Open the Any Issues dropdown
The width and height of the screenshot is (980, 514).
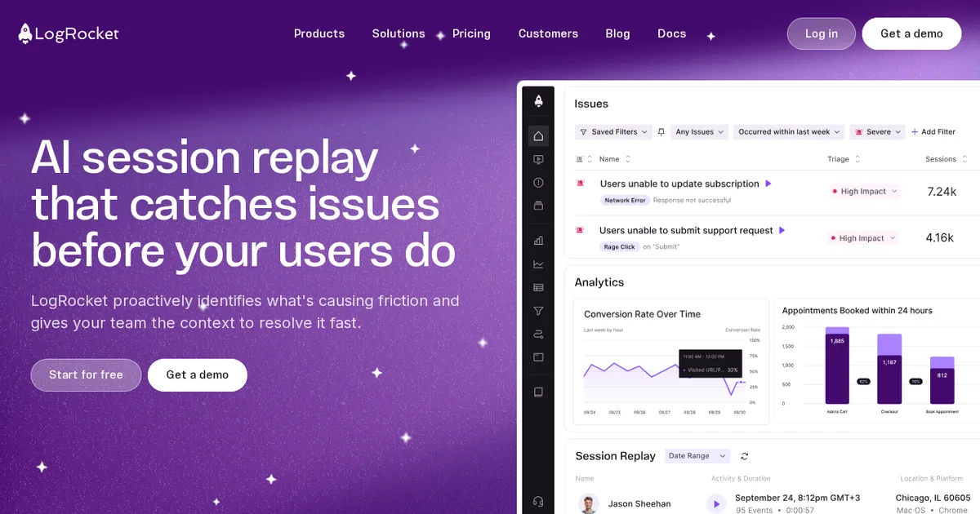(699, 131)
